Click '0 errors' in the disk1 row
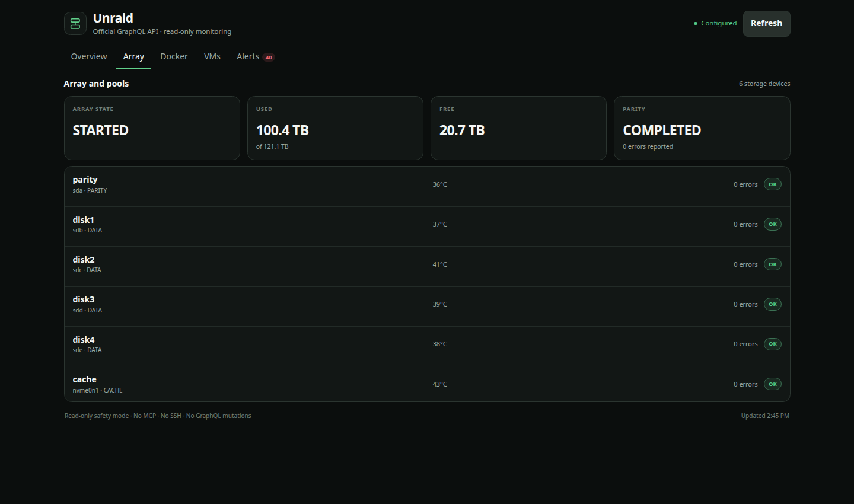This screenshot has height=504, width=854. (745, 224)
